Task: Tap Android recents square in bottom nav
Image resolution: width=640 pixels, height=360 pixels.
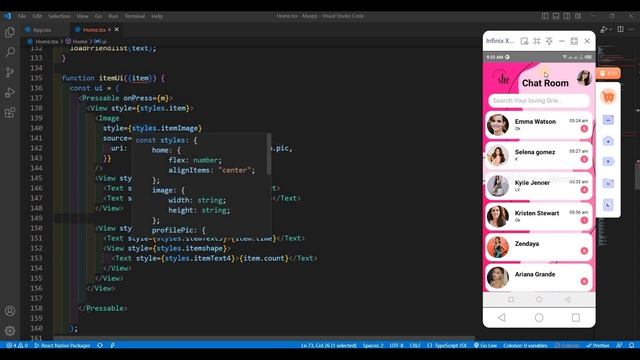Action: (576, 318)
